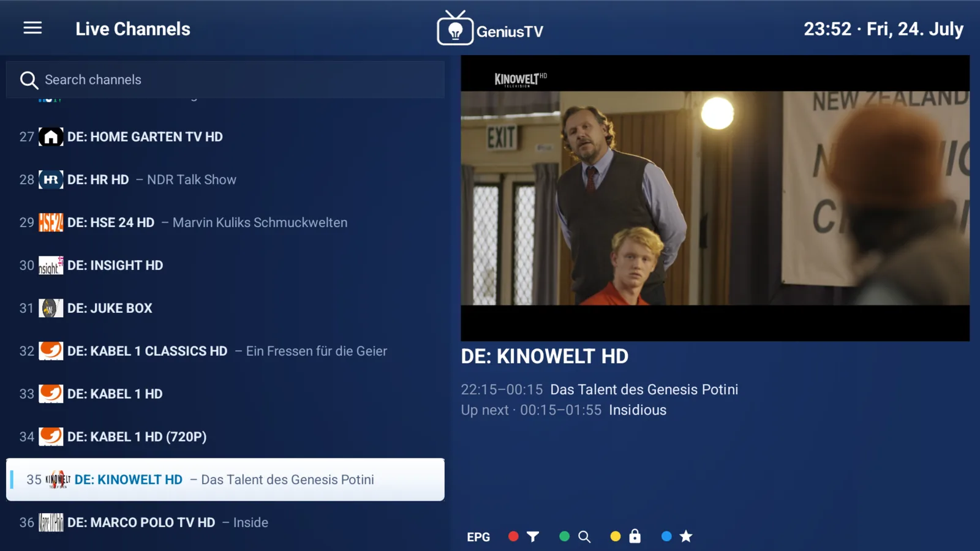Click Marvin Kuliks Schmuckwelten program text

(260, 222)
